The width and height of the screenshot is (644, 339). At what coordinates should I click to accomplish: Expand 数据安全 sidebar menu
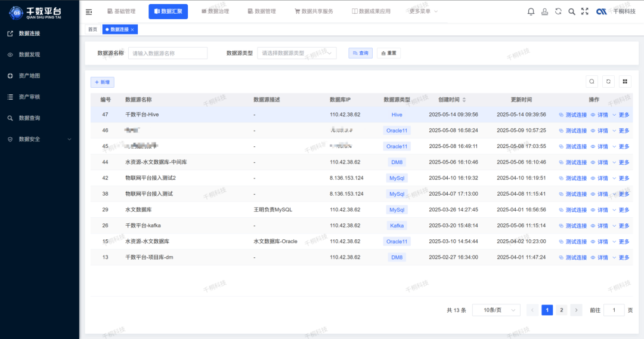coord(39,139)
